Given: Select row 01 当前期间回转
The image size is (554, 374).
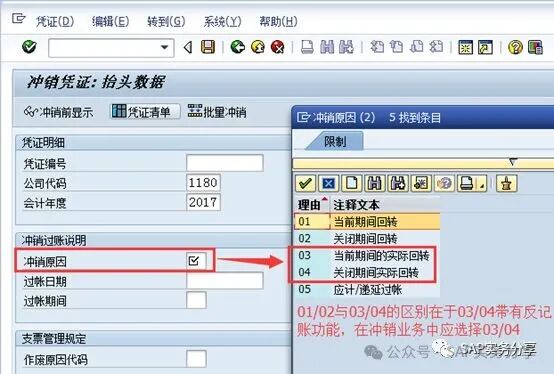Looking at the screenshot, I should (367, 221).
